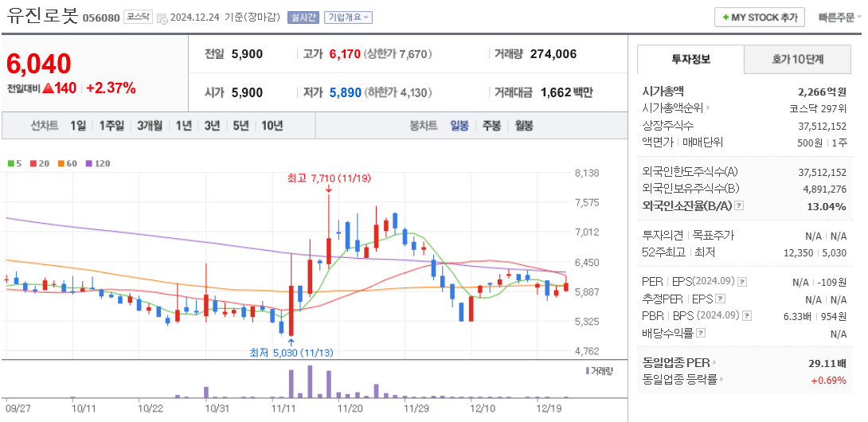
Task: Click the 실시간 button
Action: point(303,18)
